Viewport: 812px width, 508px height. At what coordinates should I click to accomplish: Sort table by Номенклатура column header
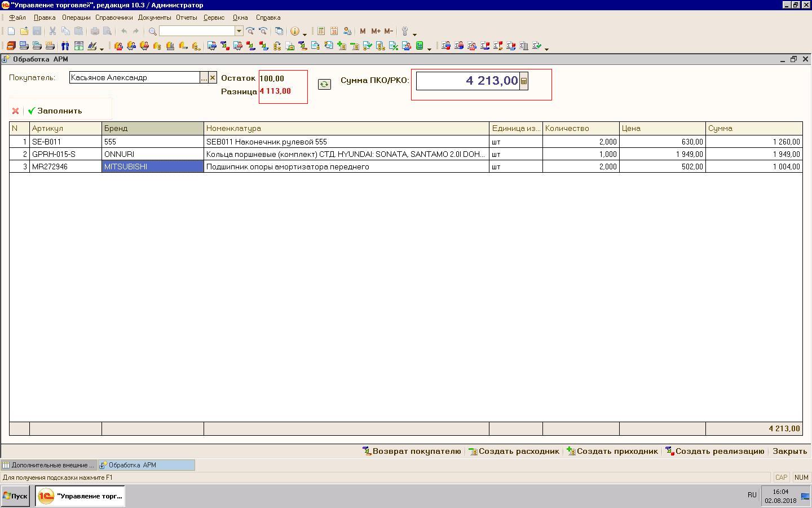pos(346,129)
